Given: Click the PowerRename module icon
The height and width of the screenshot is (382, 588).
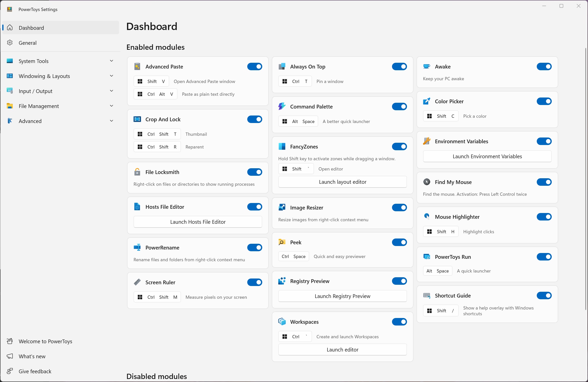Looking at the screenshot, I should [x=137, y=247].
